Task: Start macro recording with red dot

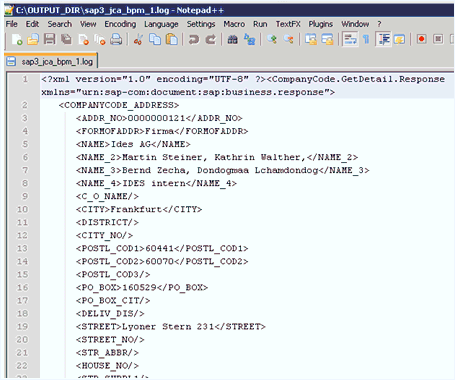Action: point(422,40)
